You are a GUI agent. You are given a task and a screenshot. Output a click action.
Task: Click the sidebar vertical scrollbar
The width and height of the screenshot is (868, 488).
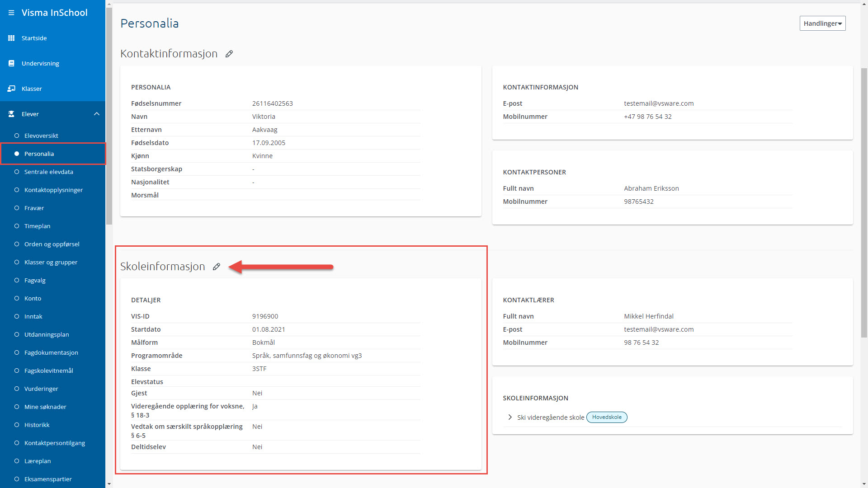(109, 116)
